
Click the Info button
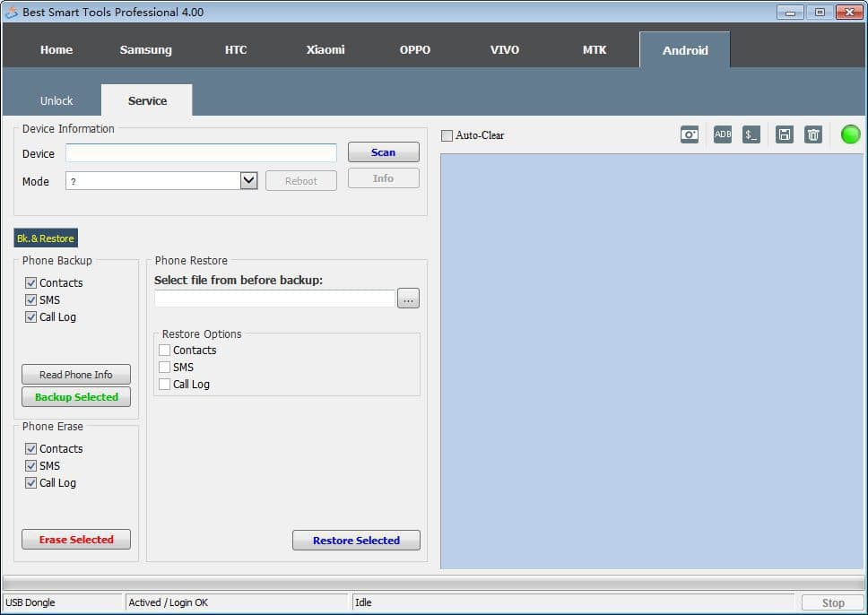pos(384,178)
